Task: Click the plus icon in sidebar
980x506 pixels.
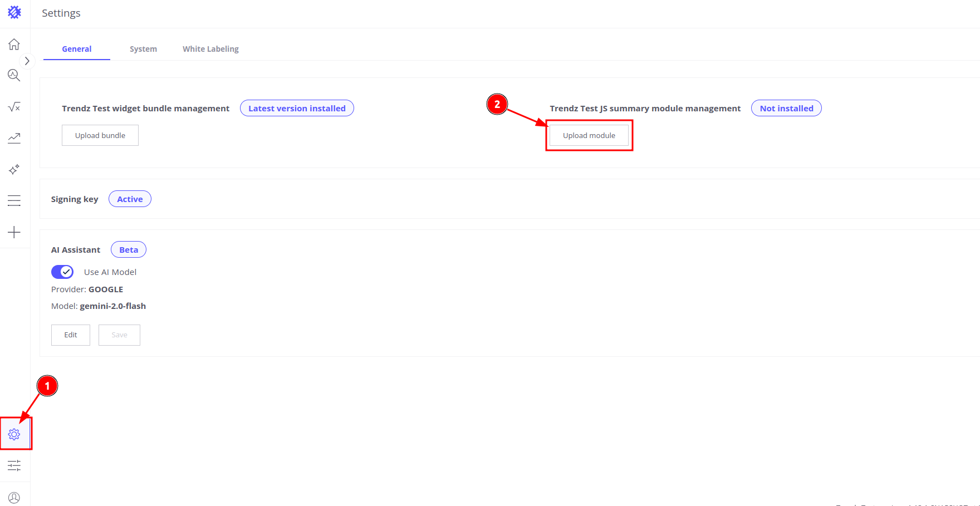Action: 14,232
